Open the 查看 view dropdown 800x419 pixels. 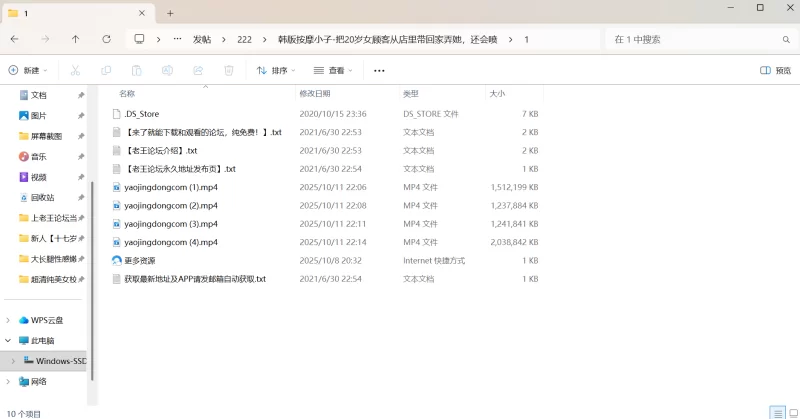333,71
